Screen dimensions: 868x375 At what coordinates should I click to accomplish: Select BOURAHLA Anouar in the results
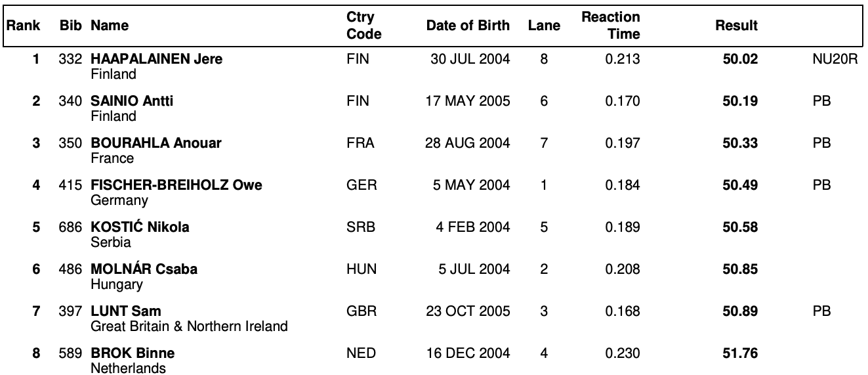[156, 143]
